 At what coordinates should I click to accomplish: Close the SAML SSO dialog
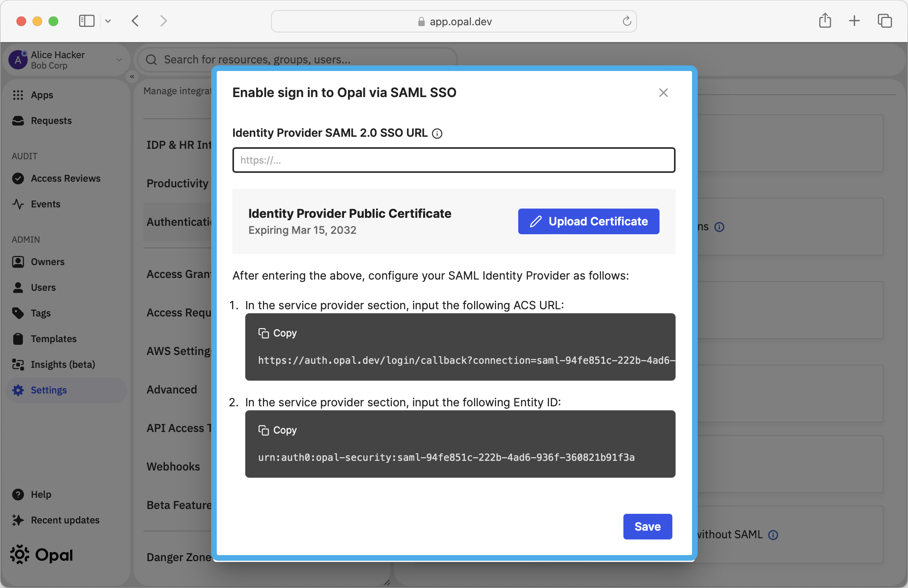(663, 93)
